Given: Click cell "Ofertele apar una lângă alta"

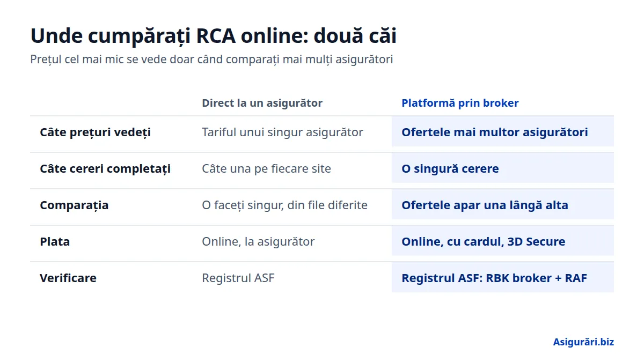Looking at the screenshot, I should point(503,205).
